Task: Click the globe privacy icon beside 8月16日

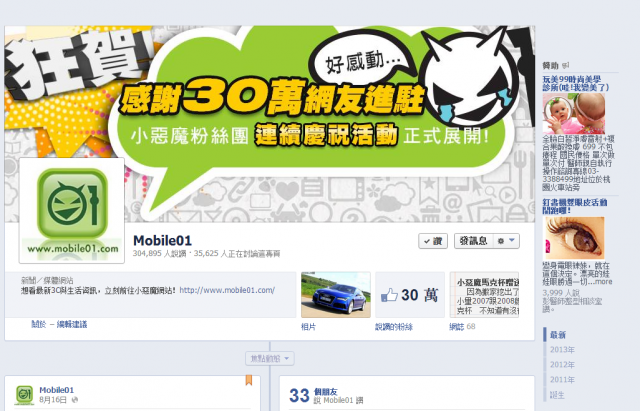Action: coord(75,400)
